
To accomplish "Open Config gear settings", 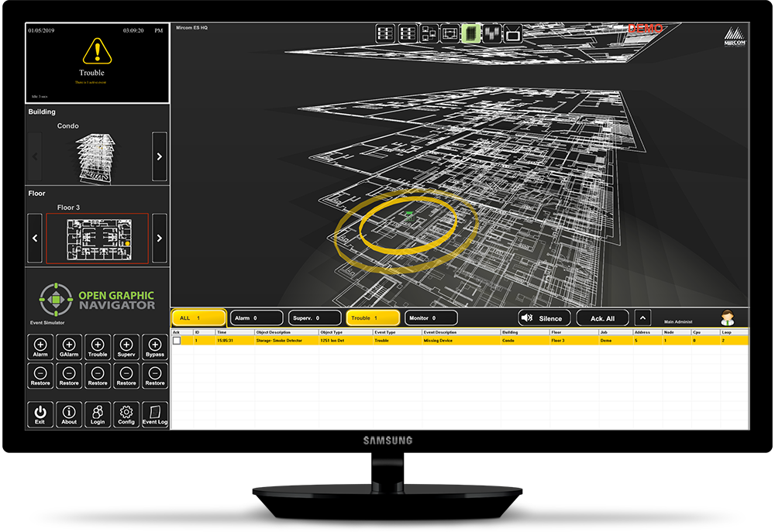I will click(x=126, y=414).
